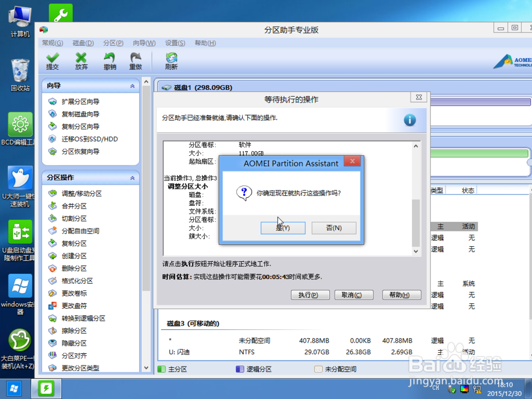Viewport: 532px width, 399px height.
Task: Click the dialog scrollbar down arrow
Action: [415, 250]
